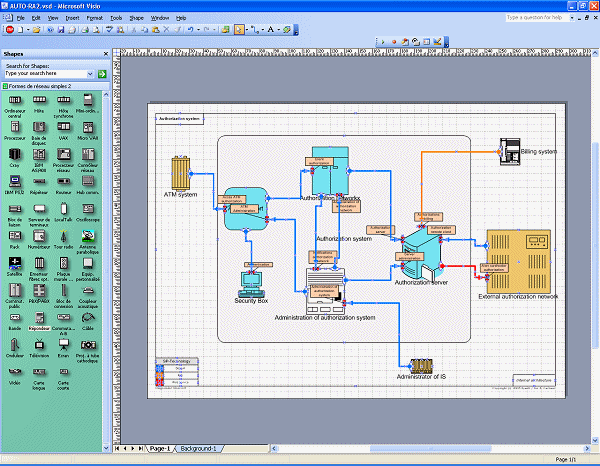Select the Connector tool

pos(255,29)
